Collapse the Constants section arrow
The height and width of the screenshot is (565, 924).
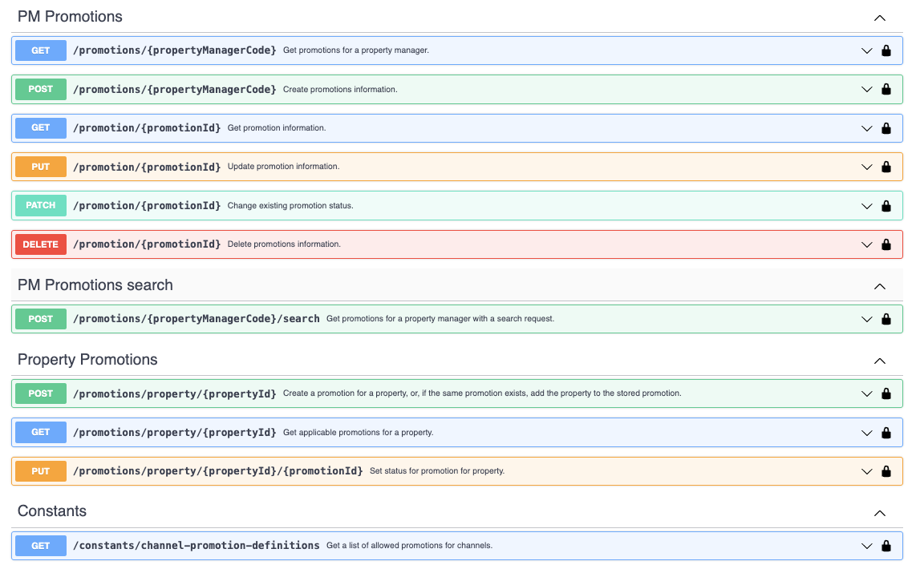(x=879, y=513)
